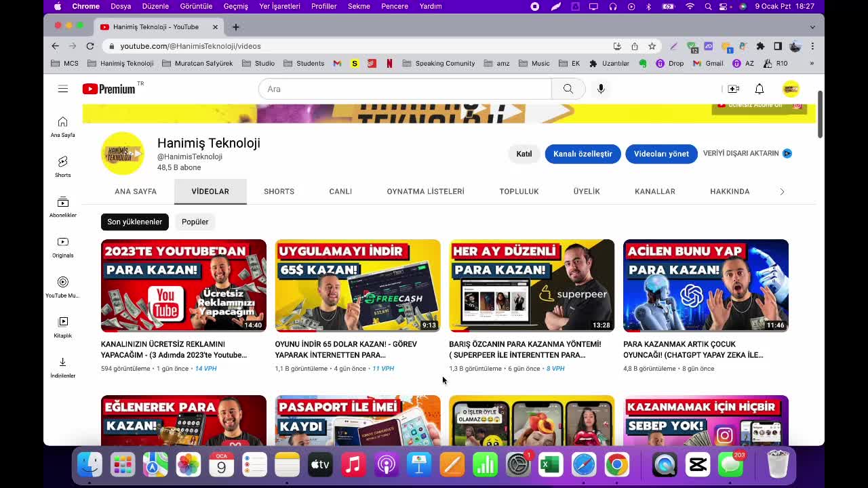Open Excel from the Dock
The image size is (868, 488).
click(x=551, y=465)
